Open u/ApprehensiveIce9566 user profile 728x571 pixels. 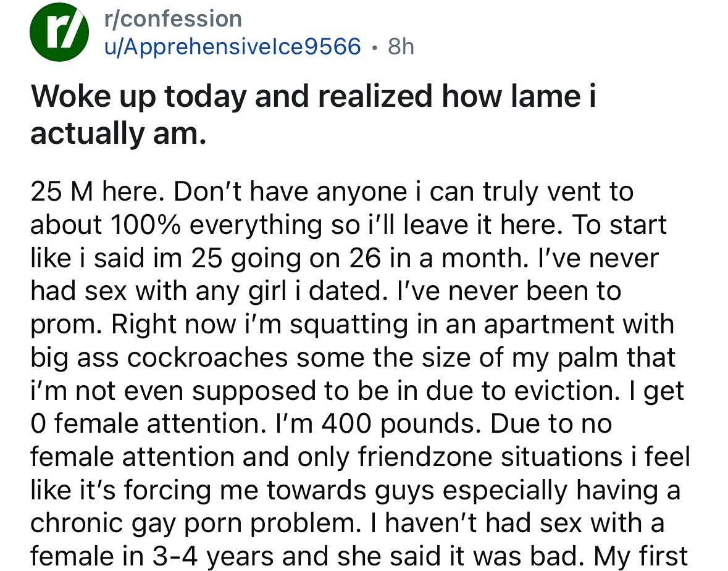pyautogui.click(x=233, y=46)
